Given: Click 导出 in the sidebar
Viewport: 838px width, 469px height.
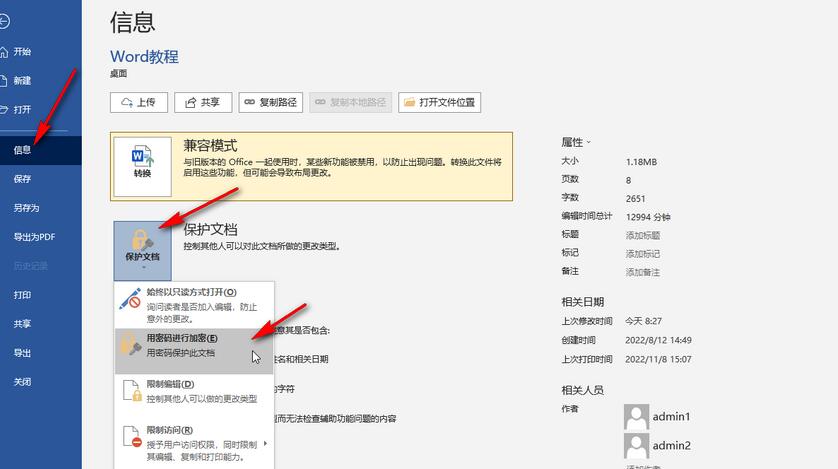Looking at the screenshot, I should [22, 353].
